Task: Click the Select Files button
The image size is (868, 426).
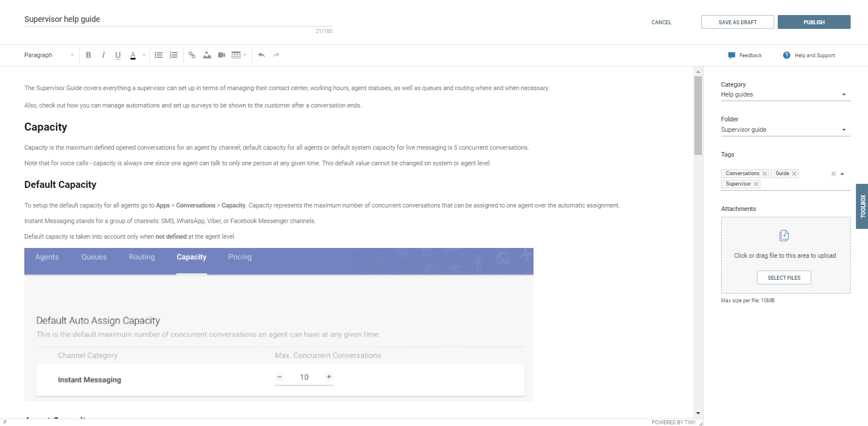Action: coord(784,278)
